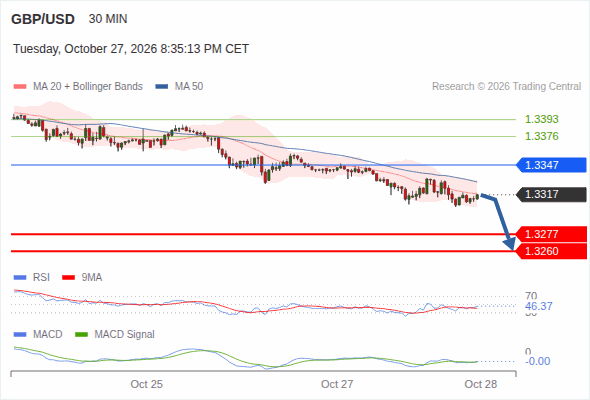Click the Oct 25 date axis label

point(146,384)
